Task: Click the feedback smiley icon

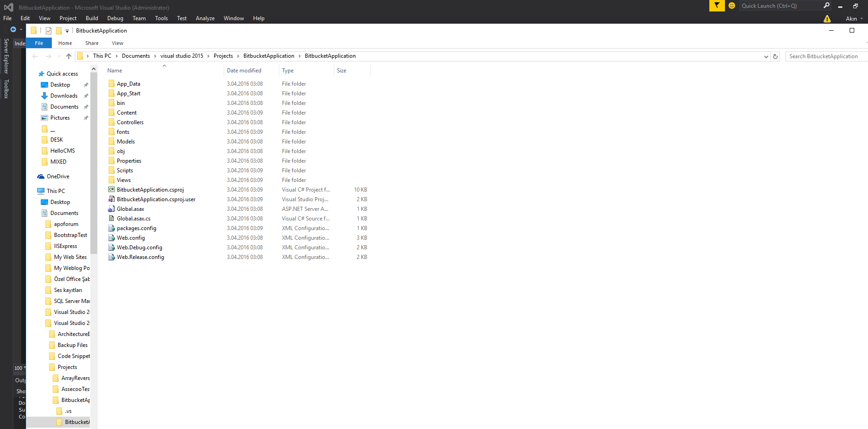Action: (x=732, y=5)
